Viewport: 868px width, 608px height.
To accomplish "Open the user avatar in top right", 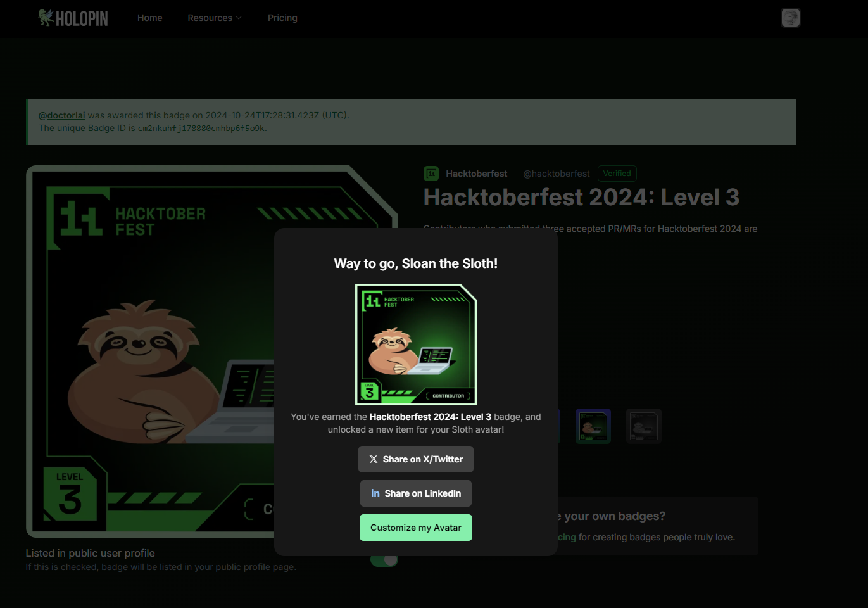I will click(790, 18).
